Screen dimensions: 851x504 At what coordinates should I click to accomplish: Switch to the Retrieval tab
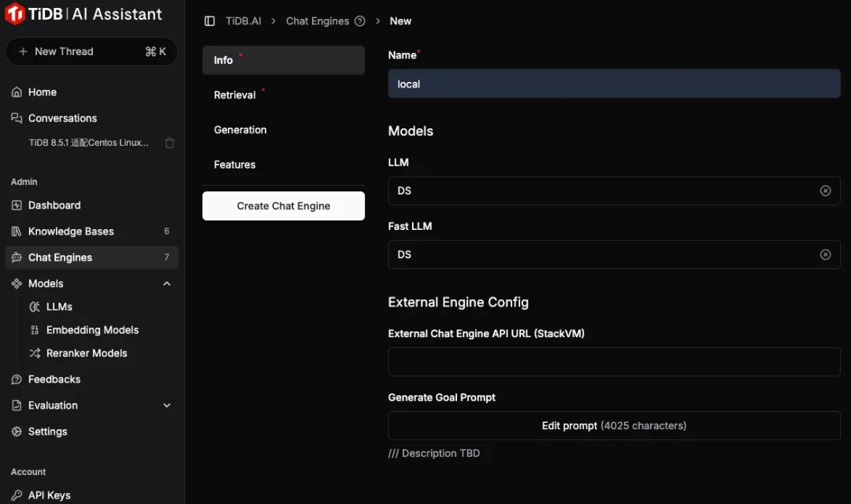[x=235, y=95]
